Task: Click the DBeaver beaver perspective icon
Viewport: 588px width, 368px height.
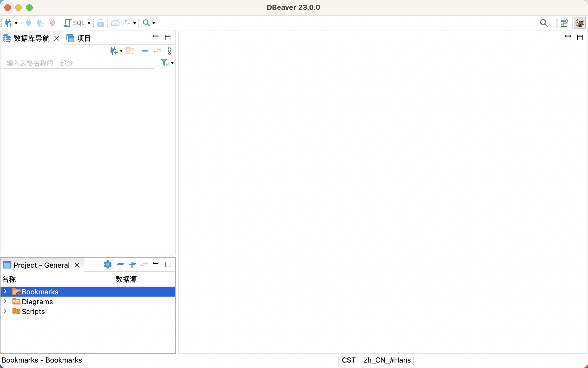Action: tap(580, 23)
